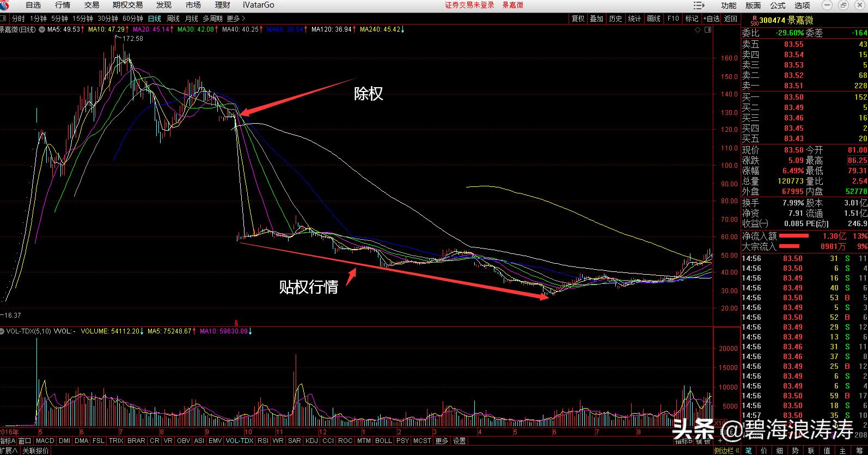Image resolution: width=868 pixels, height=455 pixels.
Task: Select the DMI indicator tab
Action: tap(64, 441)
